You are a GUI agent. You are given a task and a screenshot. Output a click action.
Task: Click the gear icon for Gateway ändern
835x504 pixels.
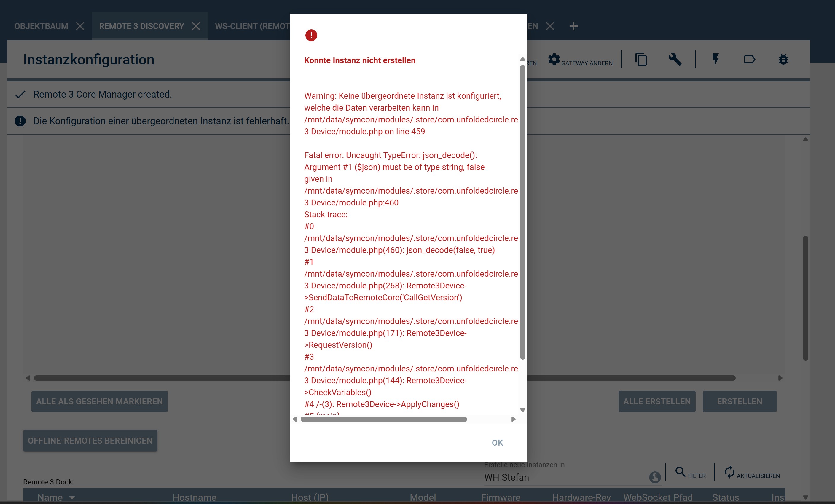pyautogui.click(x=554, y=60)
